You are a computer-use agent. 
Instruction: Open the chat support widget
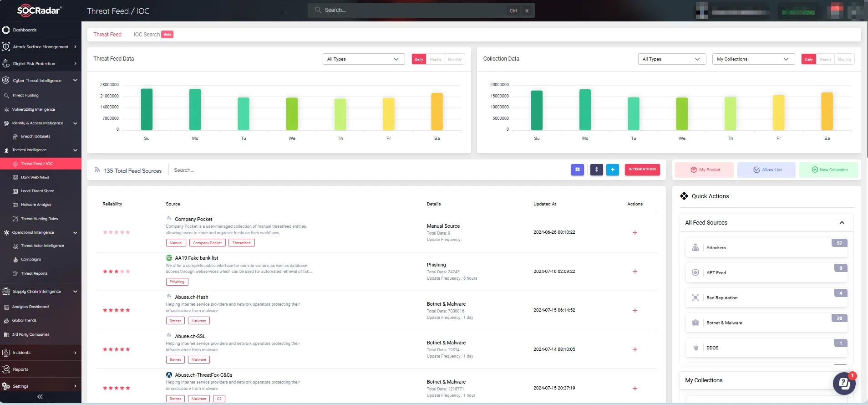click(x=844, y=384)
